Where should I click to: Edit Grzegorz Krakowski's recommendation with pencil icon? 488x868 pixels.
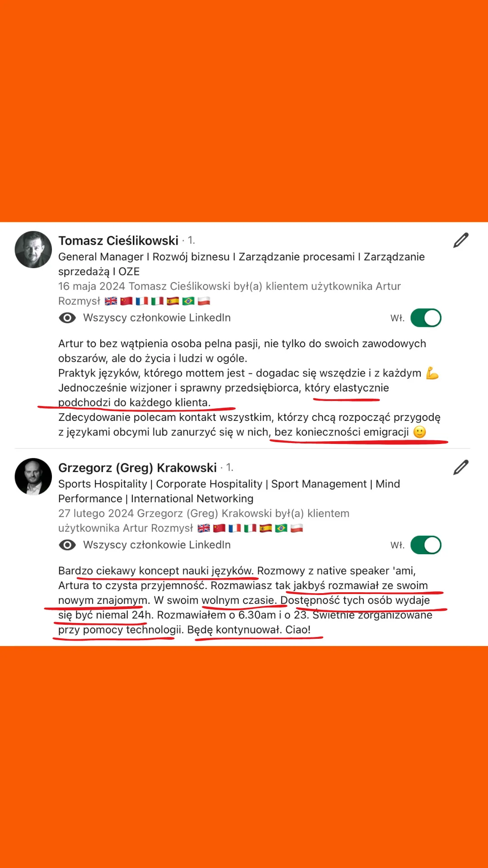[461, 467]
